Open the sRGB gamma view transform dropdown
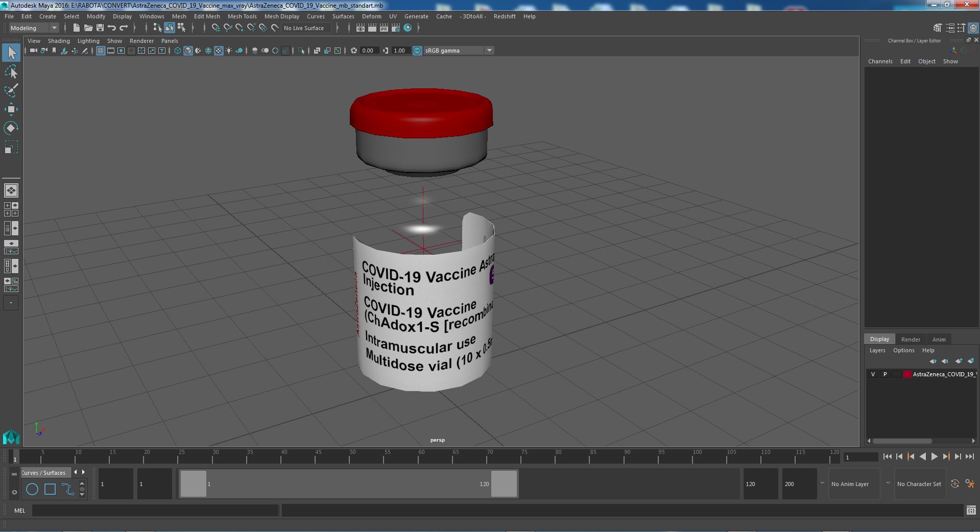The width and height of the screenshot is (980, 532). click(458, 51)
